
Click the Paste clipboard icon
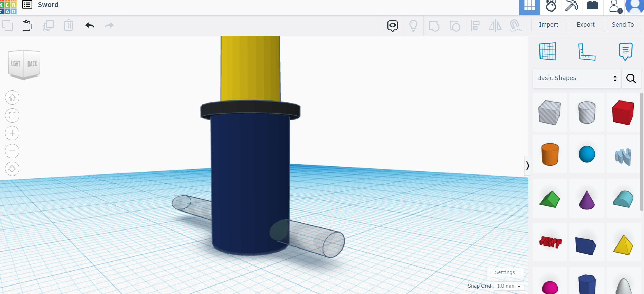pyautogui.click(x=27, y=25)
